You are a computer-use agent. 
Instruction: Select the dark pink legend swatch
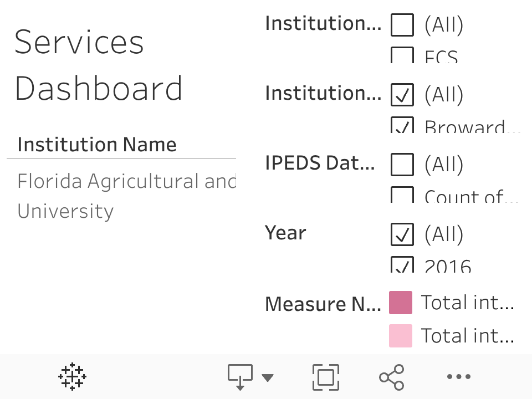coord(401,303)
